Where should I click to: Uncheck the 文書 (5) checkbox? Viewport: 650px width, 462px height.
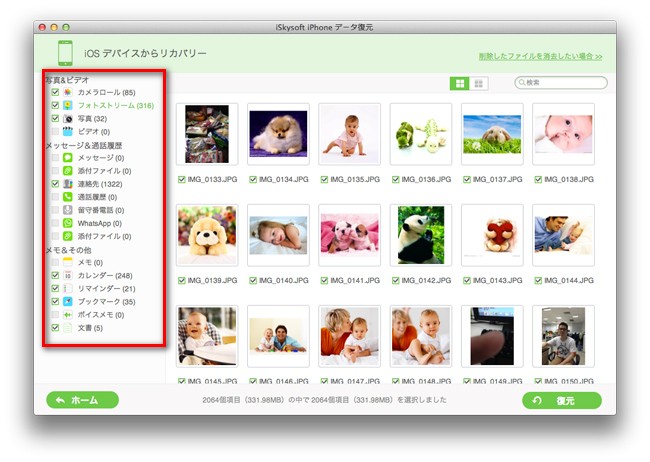[x=55, y=328]
